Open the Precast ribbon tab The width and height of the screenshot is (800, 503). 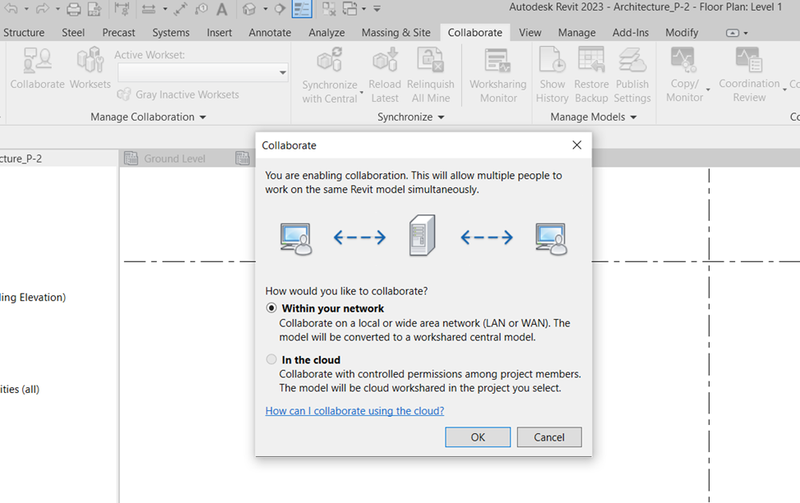(118, 33)
